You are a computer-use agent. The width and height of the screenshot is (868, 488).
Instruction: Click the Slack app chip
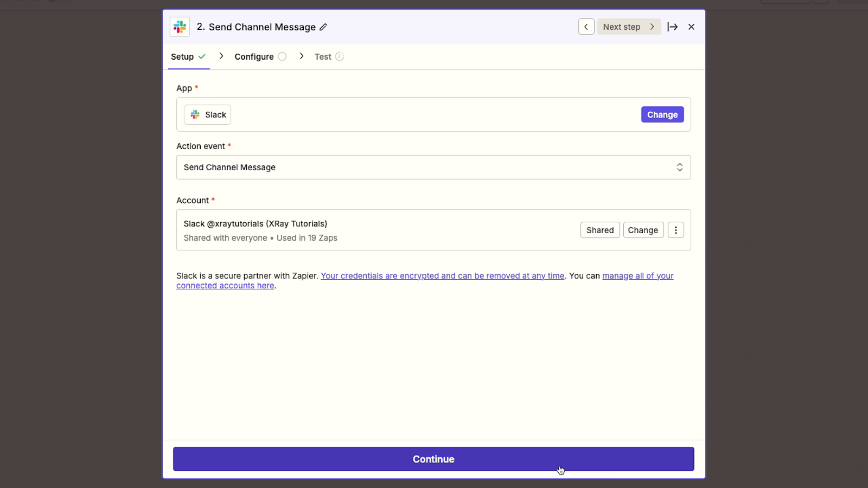click(x=207, y=114)
